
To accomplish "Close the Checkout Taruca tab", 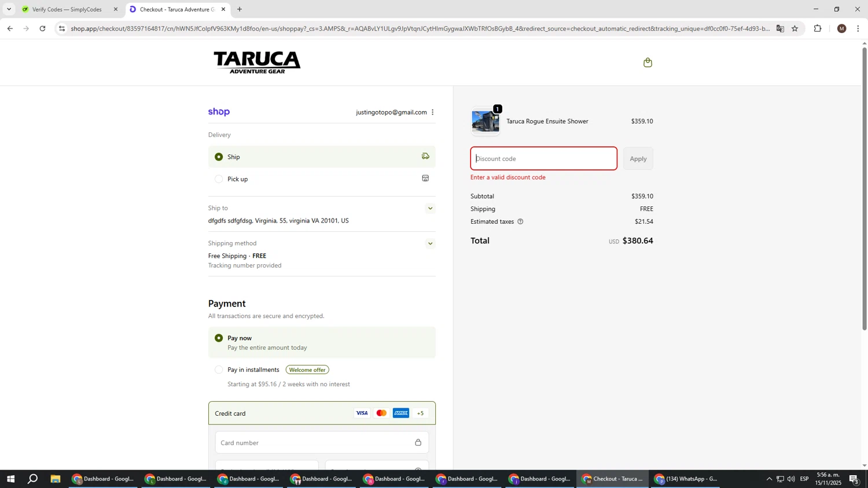I will pos(223,9).
